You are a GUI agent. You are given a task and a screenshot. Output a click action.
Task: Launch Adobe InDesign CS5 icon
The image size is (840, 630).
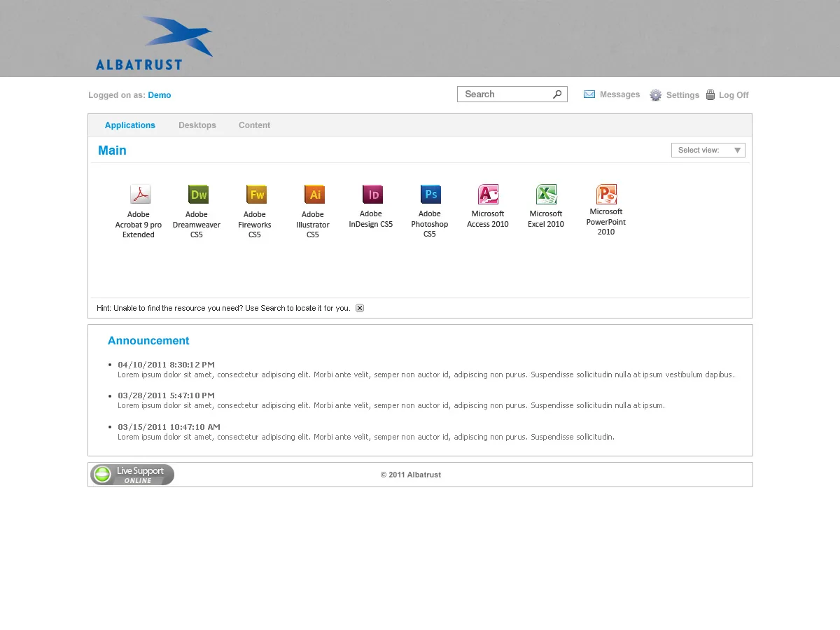[x=373, y=194]
